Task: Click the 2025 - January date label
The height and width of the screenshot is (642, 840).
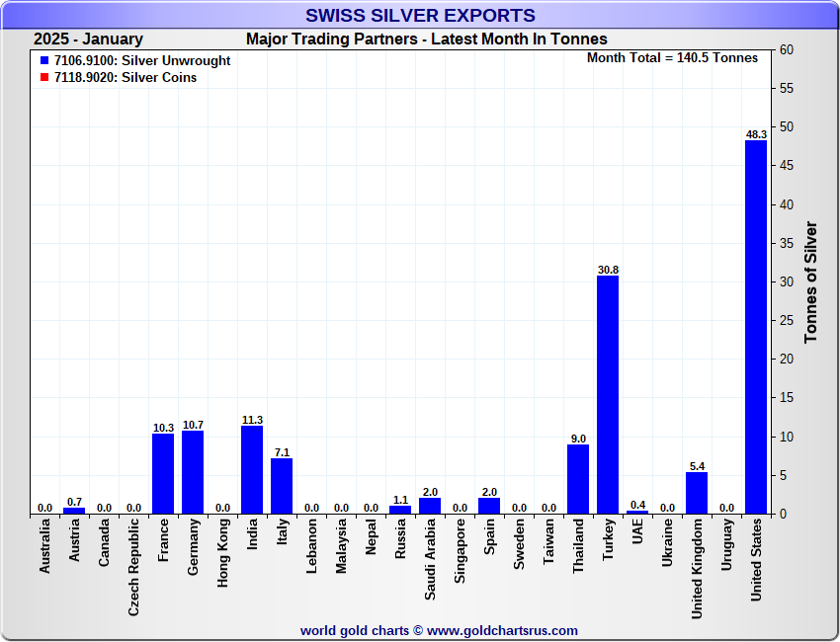Action: click(x=88, y=40)
